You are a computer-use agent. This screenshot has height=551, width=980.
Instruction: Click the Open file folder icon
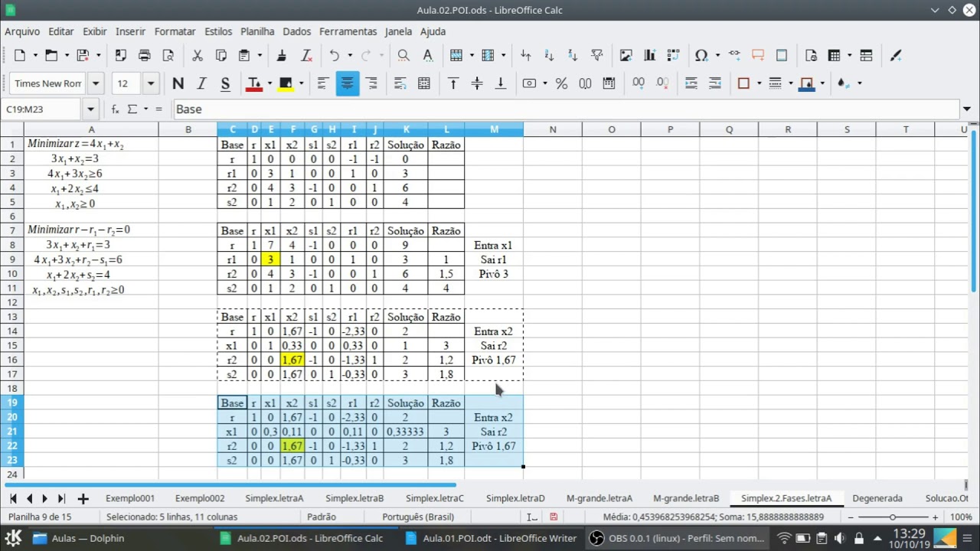(51, 55)
